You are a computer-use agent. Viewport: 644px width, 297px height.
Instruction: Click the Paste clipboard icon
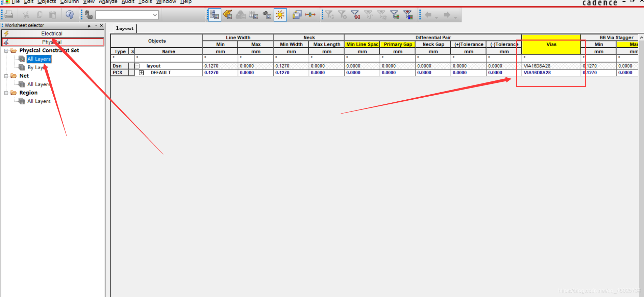(x=53, y=15)
